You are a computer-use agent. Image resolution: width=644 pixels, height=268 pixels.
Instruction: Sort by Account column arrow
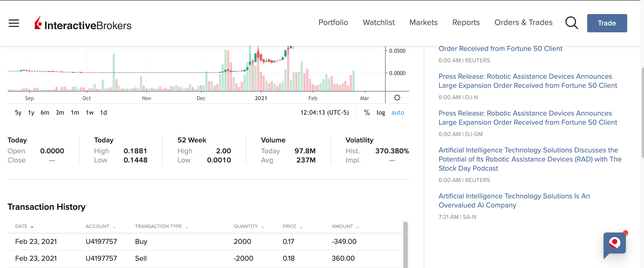(114, 227)
